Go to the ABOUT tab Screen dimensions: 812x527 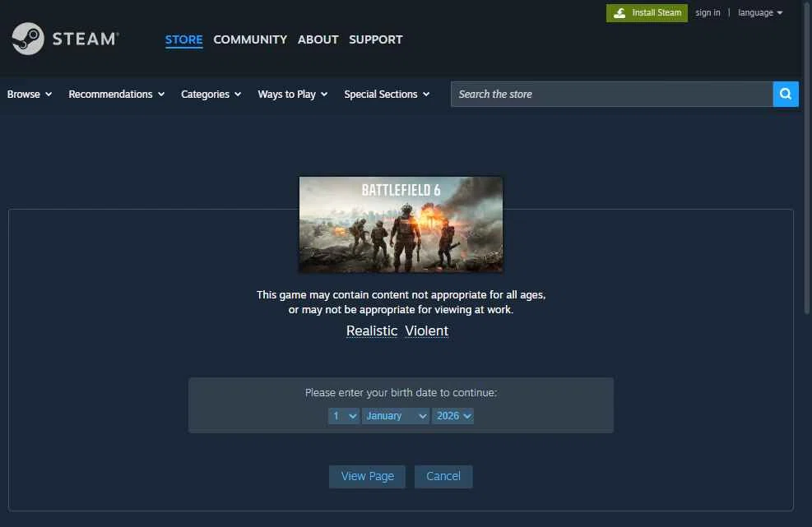pos(318,39)
